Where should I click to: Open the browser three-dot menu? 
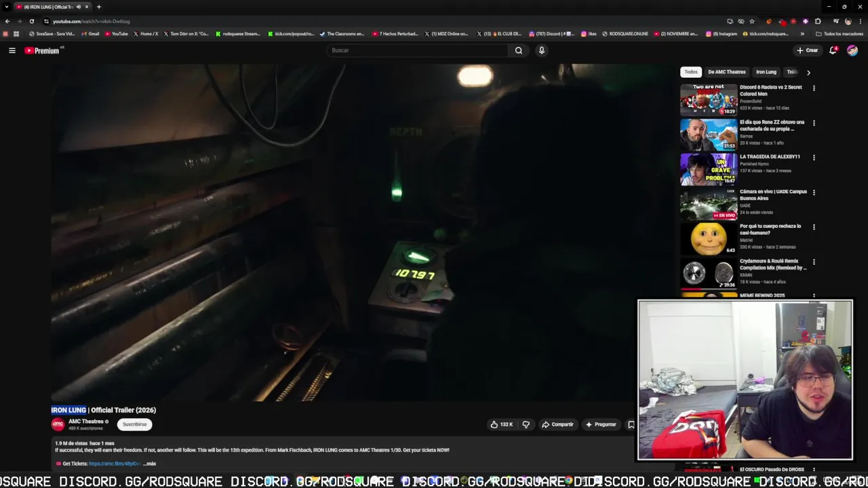point(861,21)
